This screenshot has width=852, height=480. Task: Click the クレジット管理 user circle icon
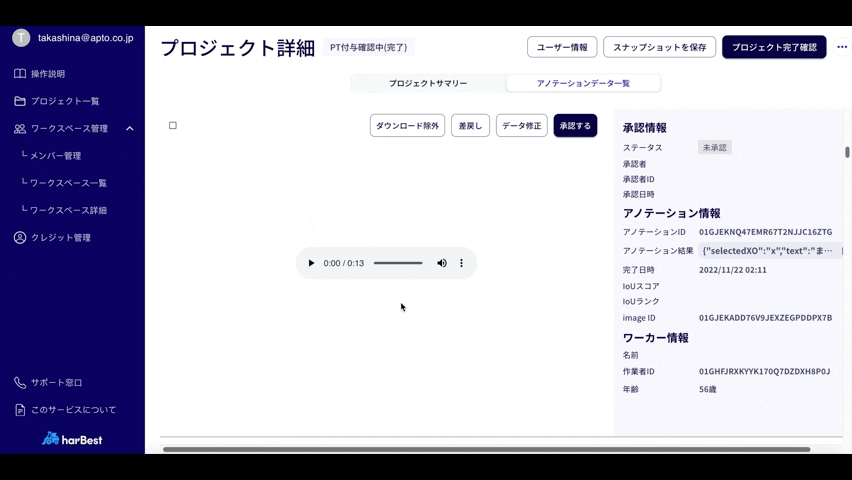(x=20, y=238)
